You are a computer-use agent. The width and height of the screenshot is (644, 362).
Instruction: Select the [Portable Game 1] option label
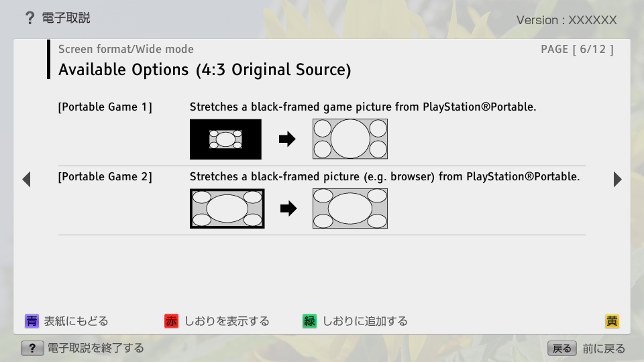pos(105,107)
